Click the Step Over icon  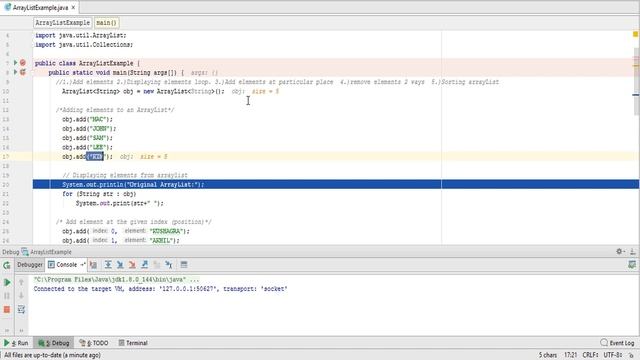pyautogui.click(x=108, y=265)
